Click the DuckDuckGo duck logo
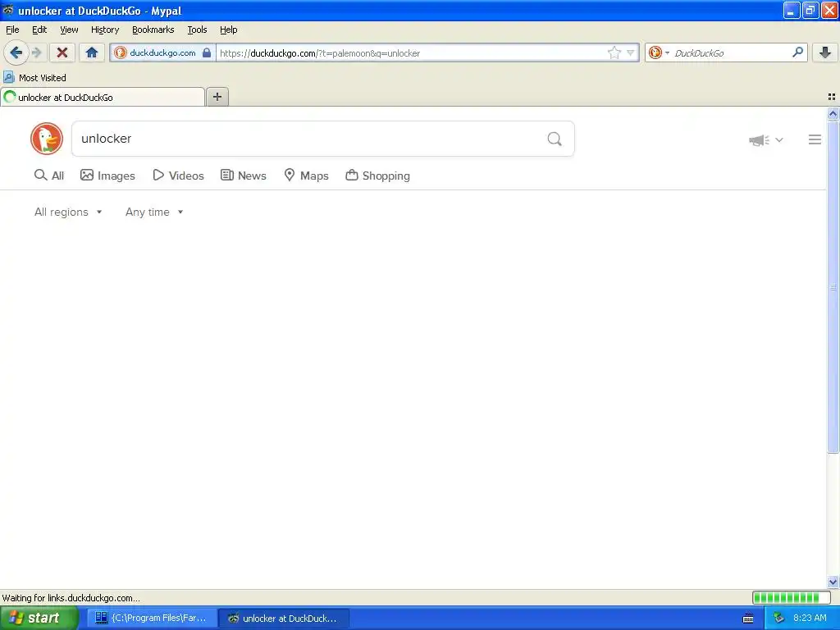This screenshot has width=840, height=630. point(47,139)
